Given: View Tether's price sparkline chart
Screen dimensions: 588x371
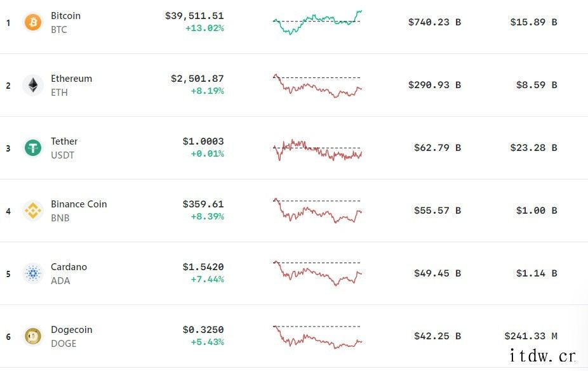Looking at the screenshot, I should tap(317, 150).
